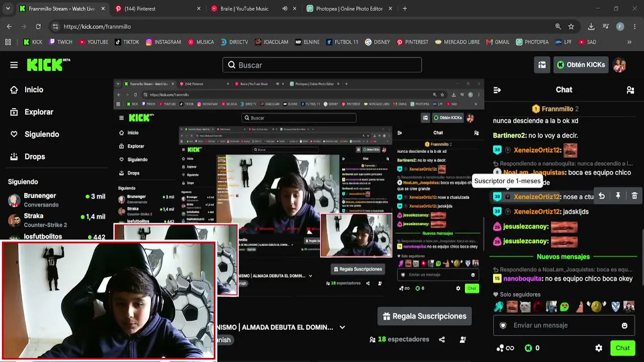Collapse the chat panel with the arrow icon
Screen dimensions: 644x362
497,90
